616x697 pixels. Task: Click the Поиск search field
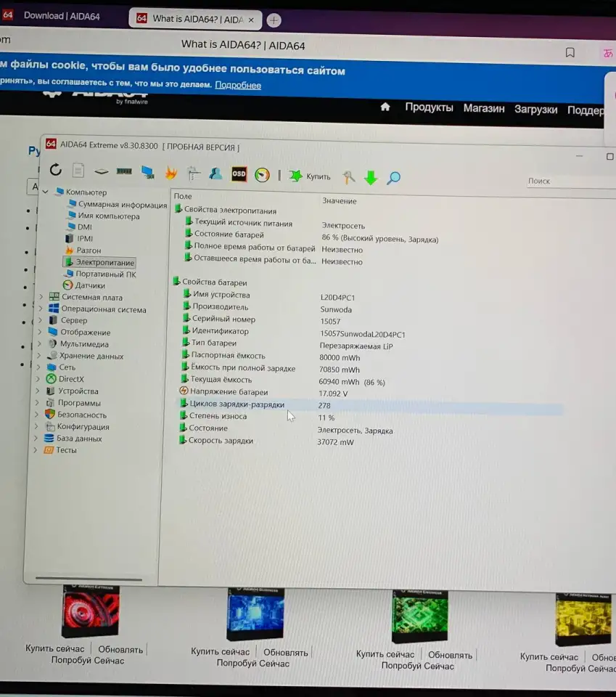[x=571, y=182]
